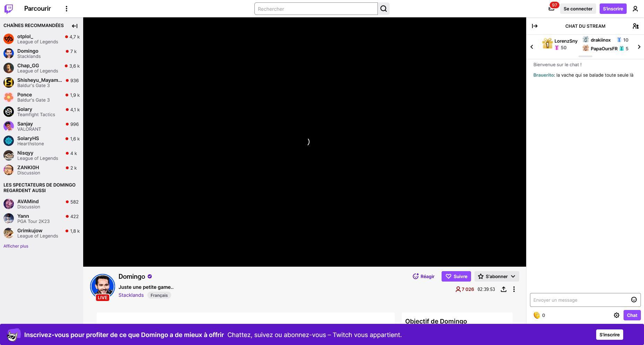This screenshot has width=644, height=345.
Task: Click the Twitch logo
Action: click(x=8, y=9)
